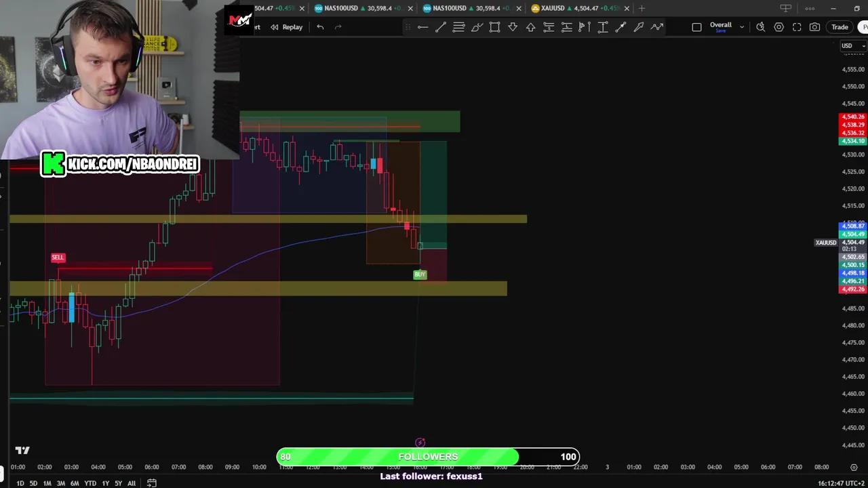Enter fullscreen mode
868x488 pixels.
point(797,27)
